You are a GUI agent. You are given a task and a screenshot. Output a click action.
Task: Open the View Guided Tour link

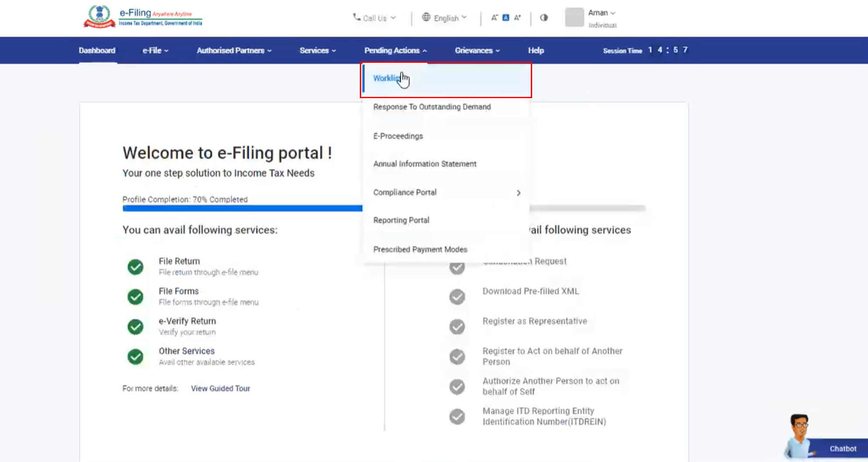click(x=220, y=388)
